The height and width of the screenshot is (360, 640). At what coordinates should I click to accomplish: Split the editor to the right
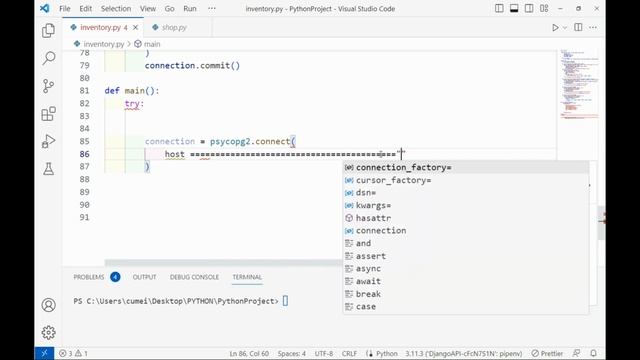point(578,27)
